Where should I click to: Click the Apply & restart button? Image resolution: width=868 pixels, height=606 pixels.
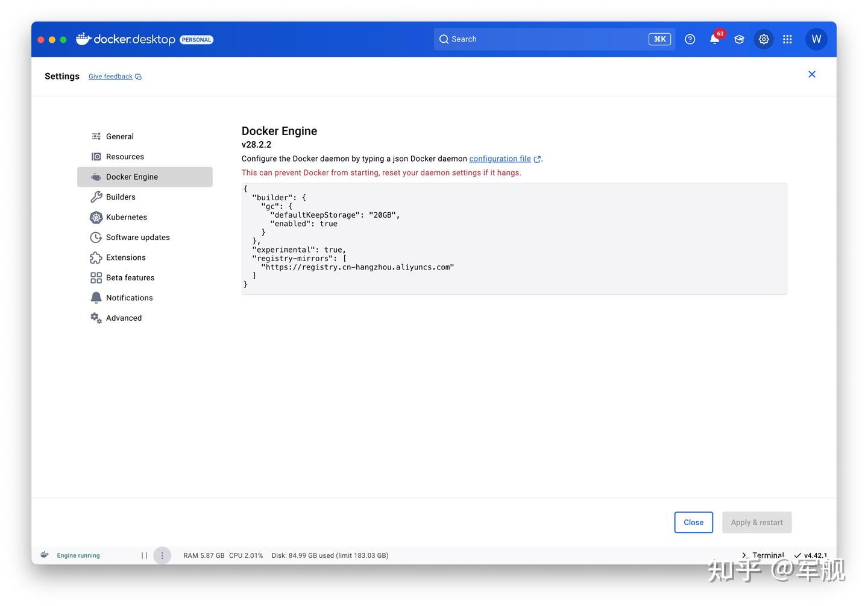tap(756, 522)
